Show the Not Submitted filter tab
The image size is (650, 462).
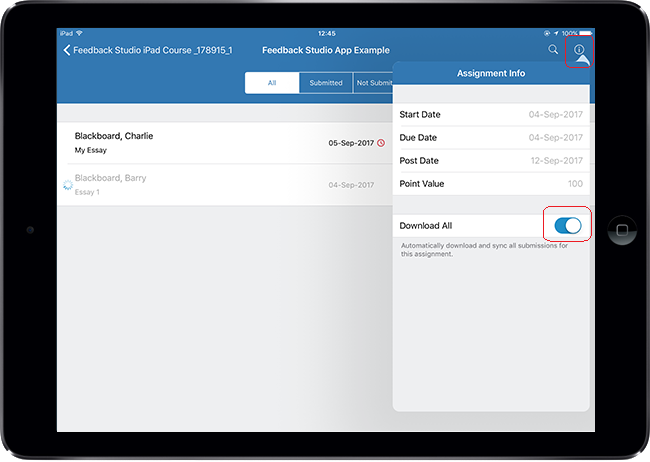point(374,83)
